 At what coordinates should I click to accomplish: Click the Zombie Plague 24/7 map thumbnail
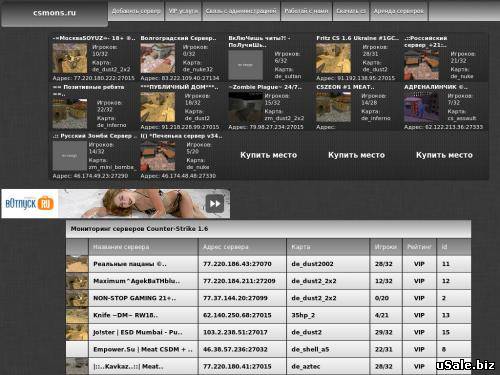(x=246, y=107)
